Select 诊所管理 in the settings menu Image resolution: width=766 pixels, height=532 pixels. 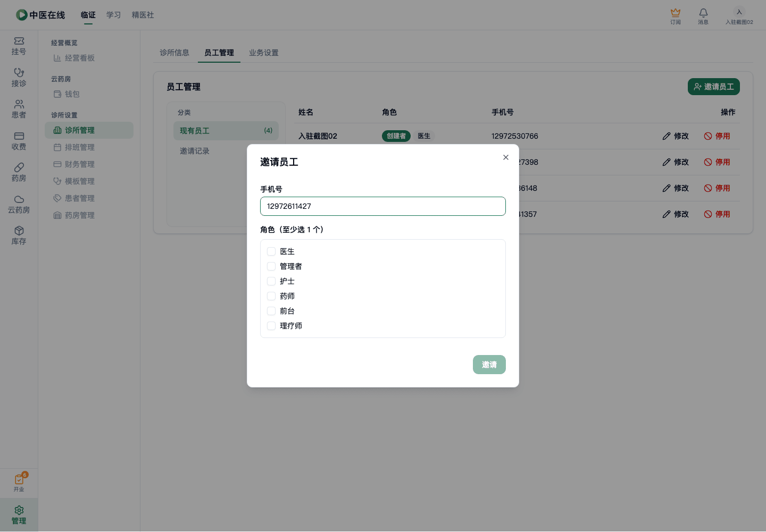pos(89,130)
